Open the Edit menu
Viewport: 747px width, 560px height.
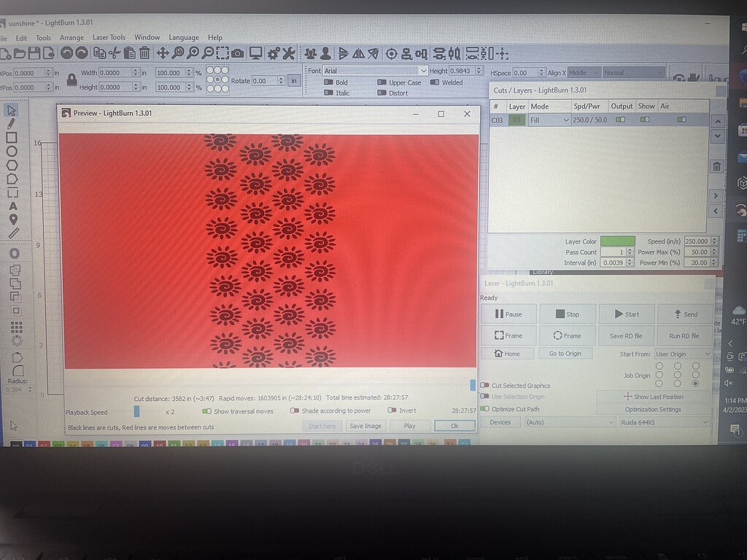21,38
